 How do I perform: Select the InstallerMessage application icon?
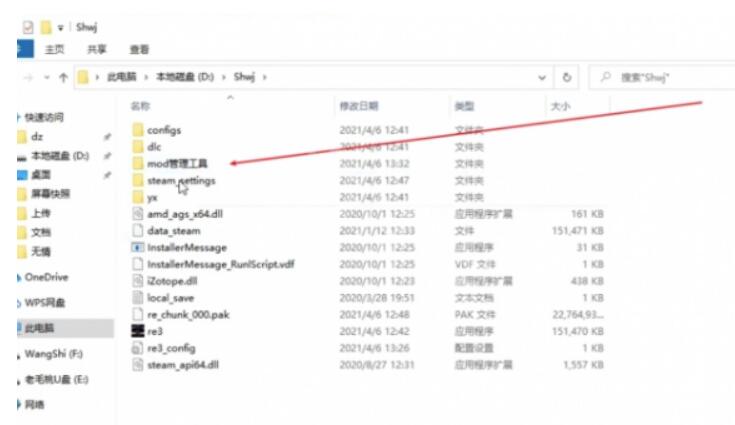(x=137, y=247)
